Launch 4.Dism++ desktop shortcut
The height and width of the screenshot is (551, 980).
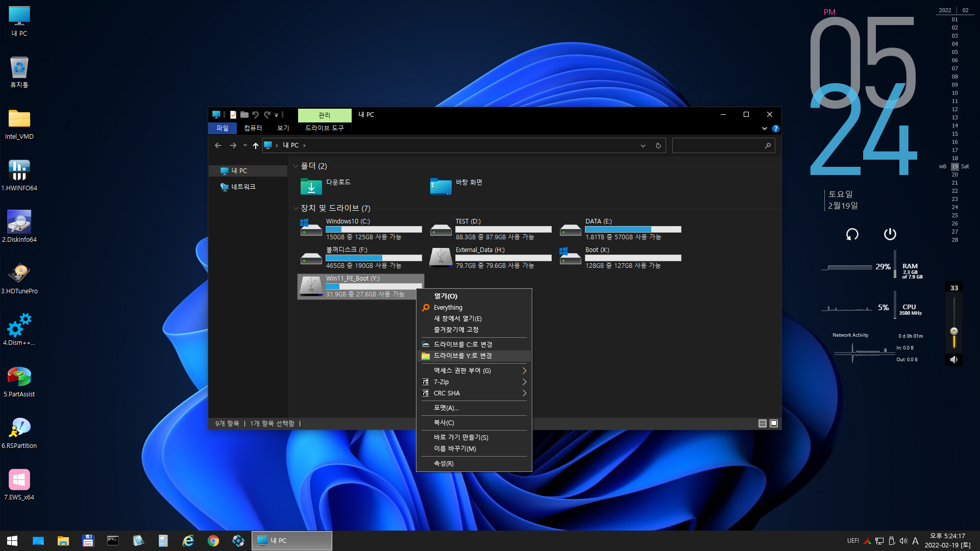[19, 330]
